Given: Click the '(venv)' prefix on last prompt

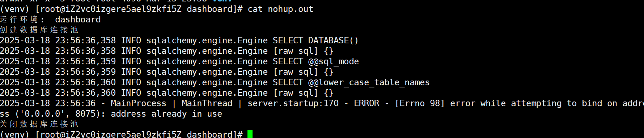Looking at the screenshot, I should point(14,134).
